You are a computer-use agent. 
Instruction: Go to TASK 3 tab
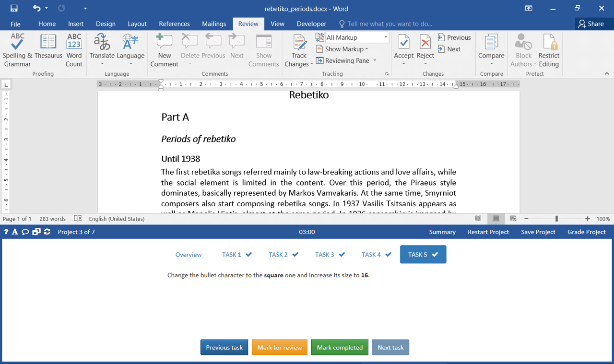click(x=330, y=255)
